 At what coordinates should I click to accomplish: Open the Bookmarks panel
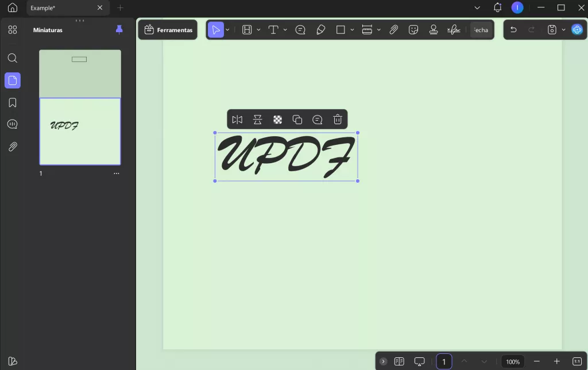tap(13, 102)
